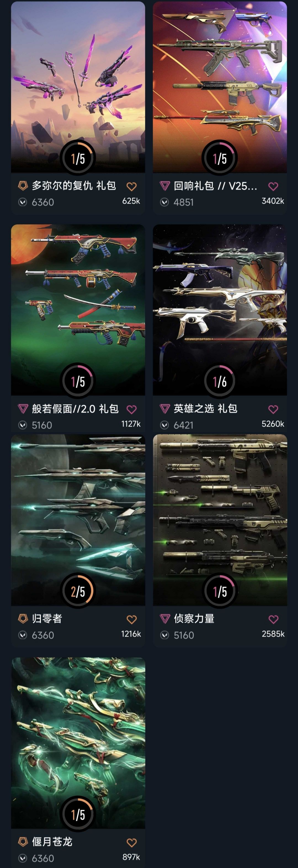The width and height of the screenshot is (298, 868).
Task: Open the 多弥尔的复仇 purple weapons artwork
Action: pyautogui.click(x=78, y=87)
